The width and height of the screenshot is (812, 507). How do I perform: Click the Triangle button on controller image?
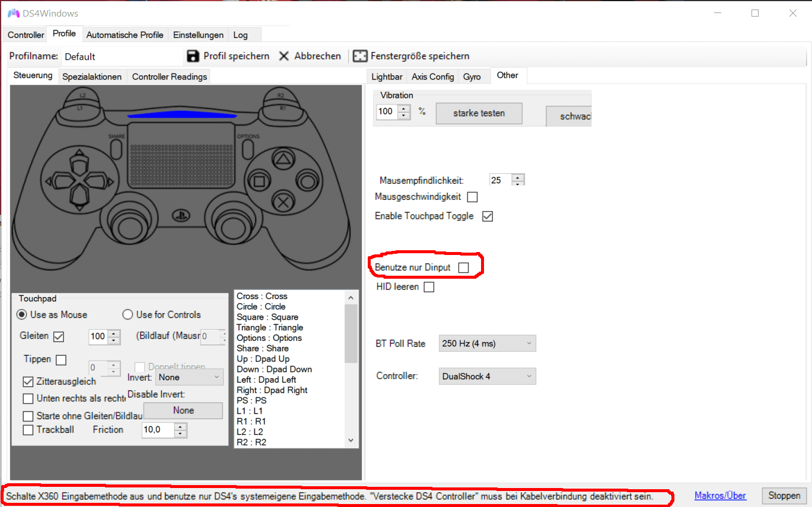click(284, 158)
